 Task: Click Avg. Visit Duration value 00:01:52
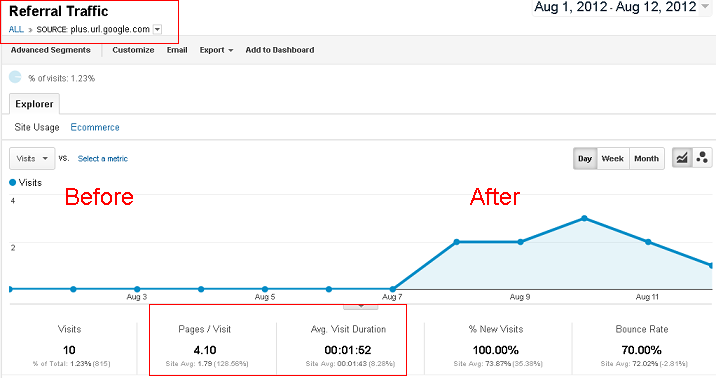tap(348, 350)
